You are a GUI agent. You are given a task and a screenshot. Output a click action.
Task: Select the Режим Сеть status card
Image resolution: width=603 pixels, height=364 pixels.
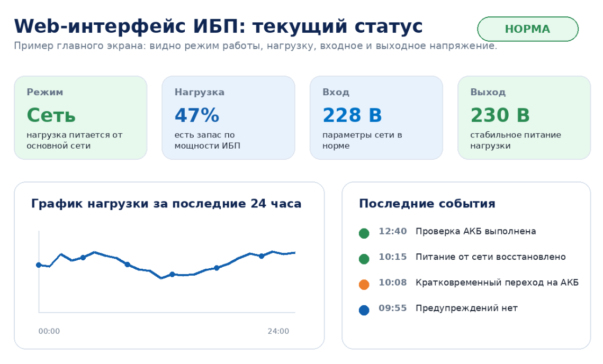click(80, 117)
